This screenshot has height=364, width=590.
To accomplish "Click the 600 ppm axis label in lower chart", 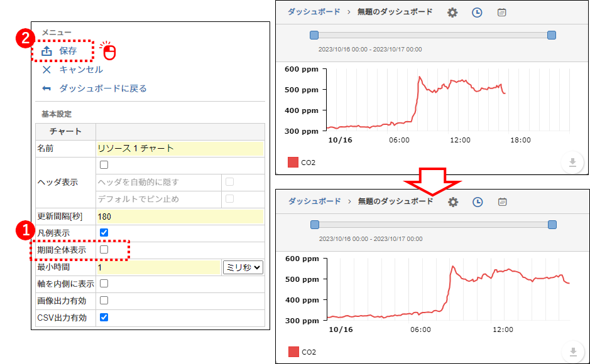I will [x=302, y=259].
